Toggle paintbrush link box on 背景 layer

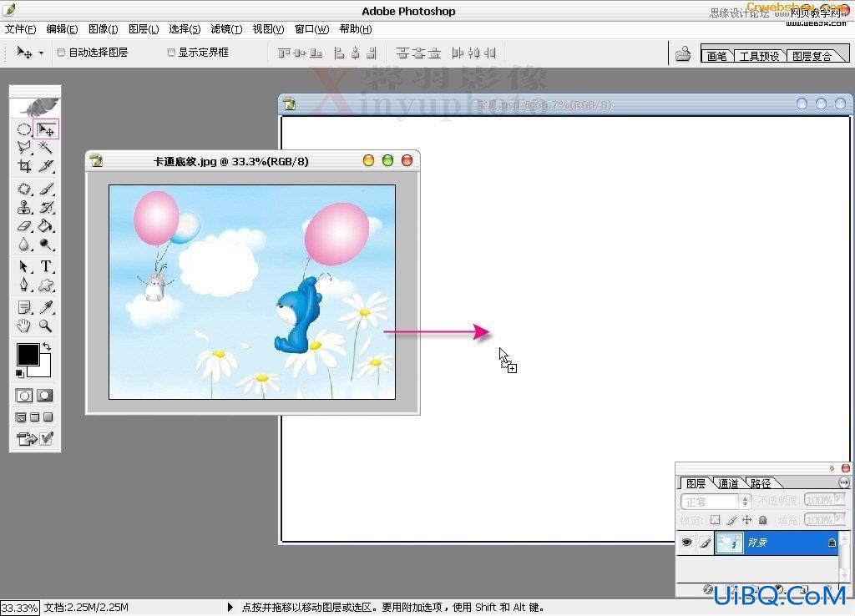point(705,543)
